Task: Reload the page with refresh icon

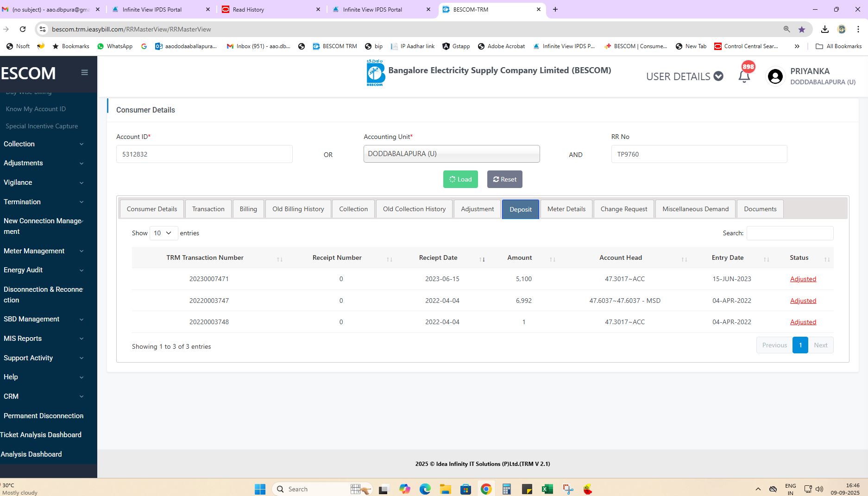Action: tap(23, 29)
